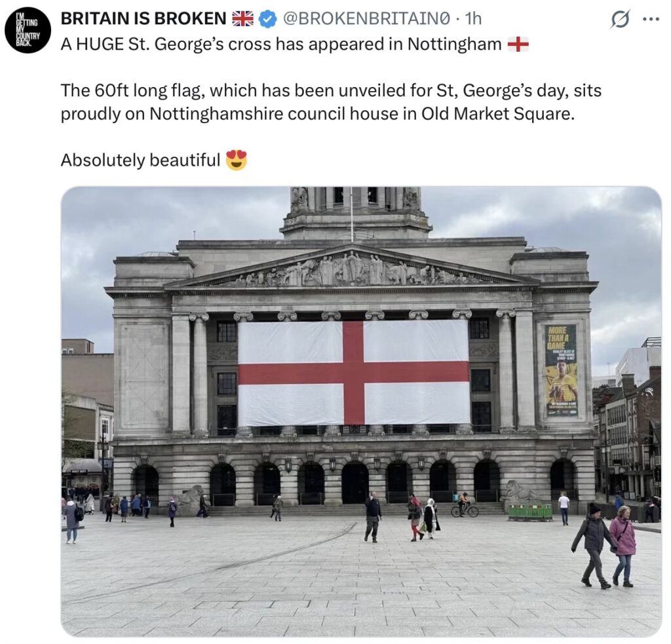Click the 1h timestamp

tap(473, 19)
